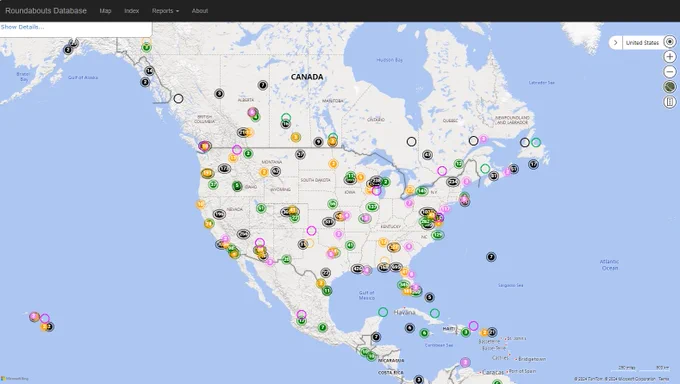The width and height of the screenshot is (680, 384).
Task: Expand the Reports dropdown menu
Action: click(x=165, y=11)
